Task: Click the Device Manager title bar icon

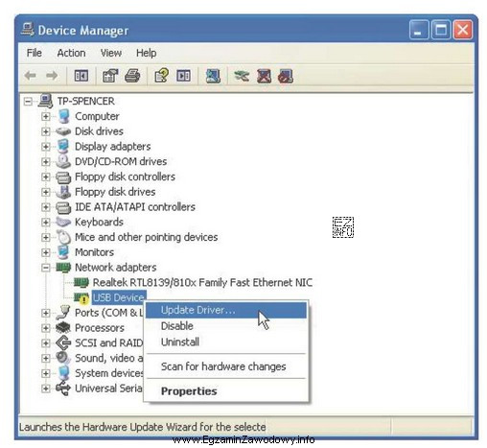Action: (x=28, y=30)
